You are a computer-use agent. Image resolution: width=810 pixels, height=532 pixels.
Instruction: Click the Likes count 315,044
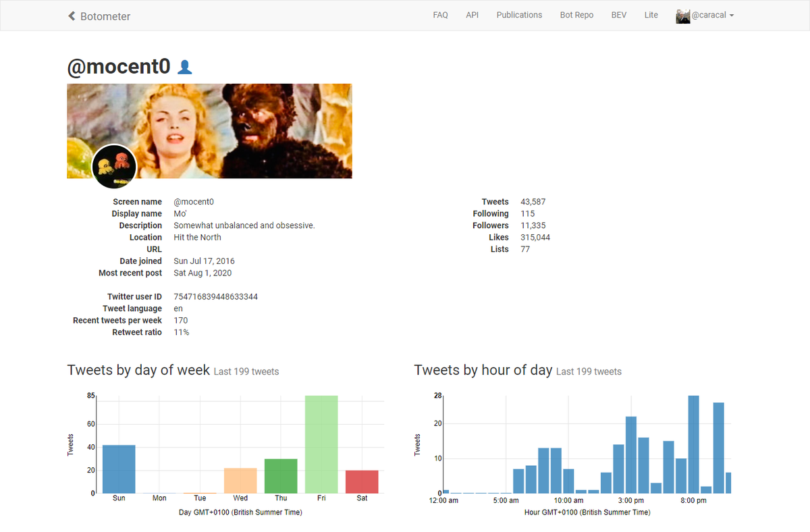[535, 238]
